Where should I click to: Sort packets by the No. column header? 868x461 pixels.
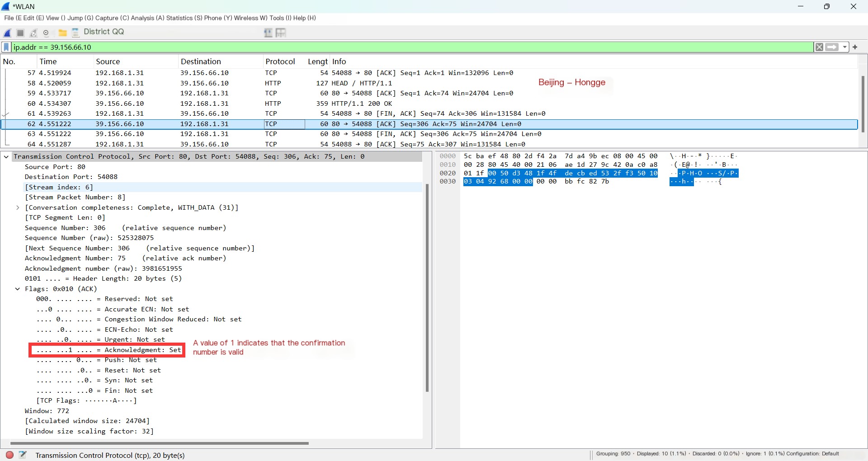pos(18,61)
